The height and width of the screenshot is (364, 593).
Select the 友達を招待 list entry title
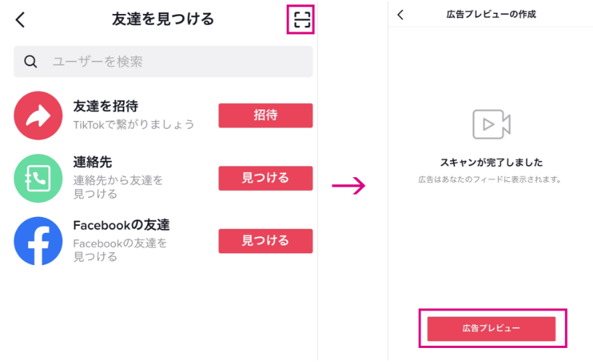tap(105, 106)
